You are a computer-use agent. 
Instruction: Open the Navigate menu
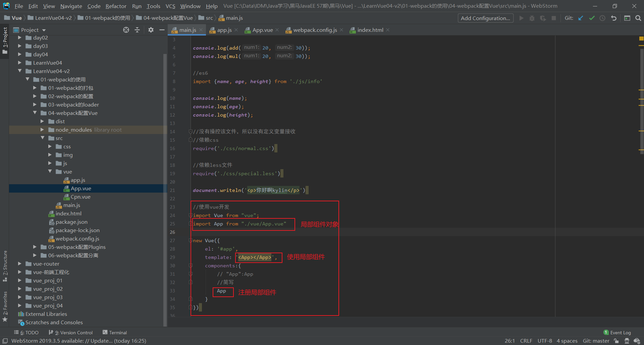coord(71,6)
